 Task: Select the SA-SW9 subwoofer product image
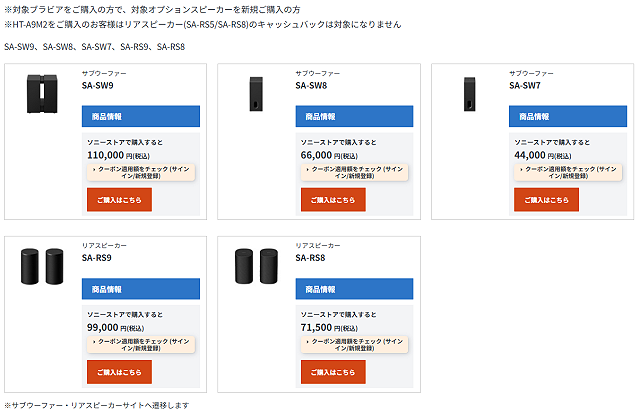(x=42, y=93)
